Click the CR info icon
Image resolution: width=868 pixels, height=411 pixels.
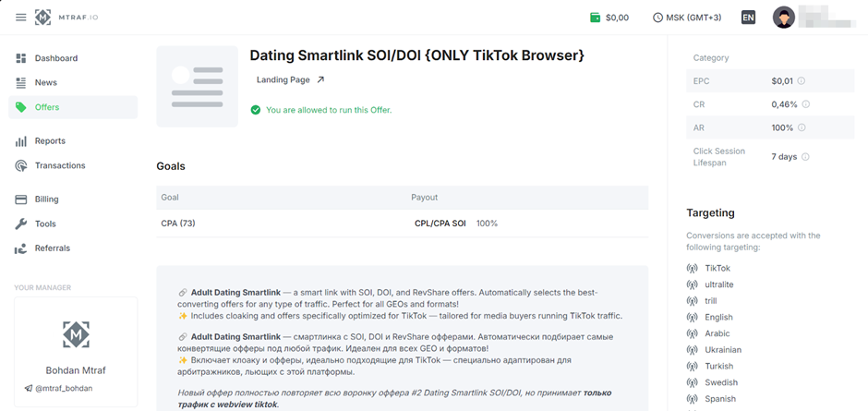click(x=805, y=104)
